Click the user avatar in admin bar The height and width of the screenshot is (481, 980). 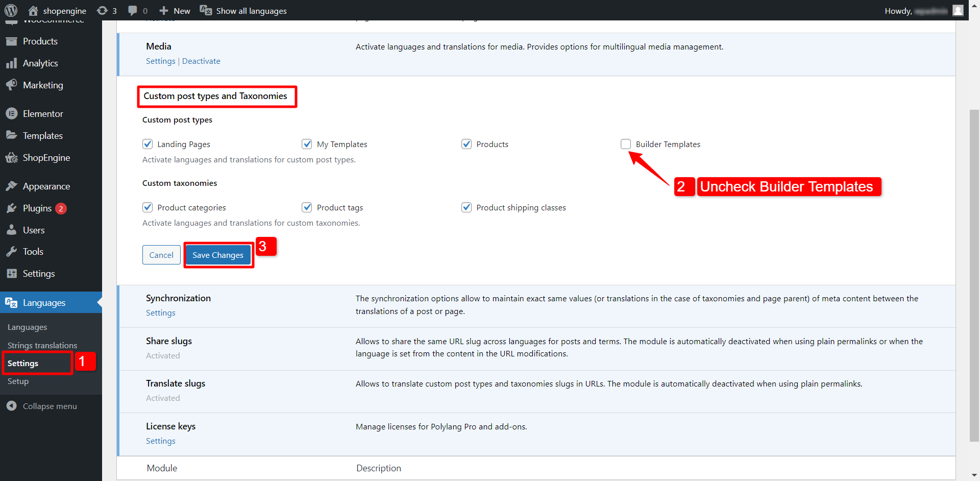[958, 10]
